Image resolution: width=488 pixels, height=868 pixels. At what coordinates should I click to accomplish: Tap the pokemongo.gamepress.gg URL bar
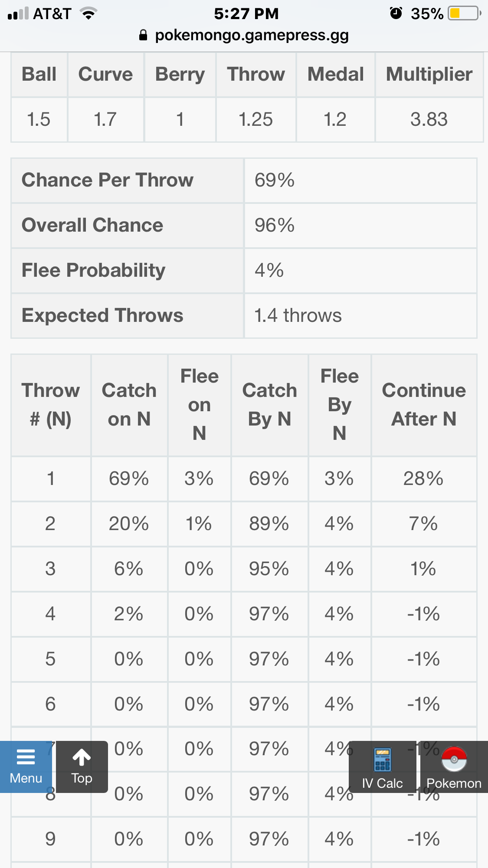(252, 35)
